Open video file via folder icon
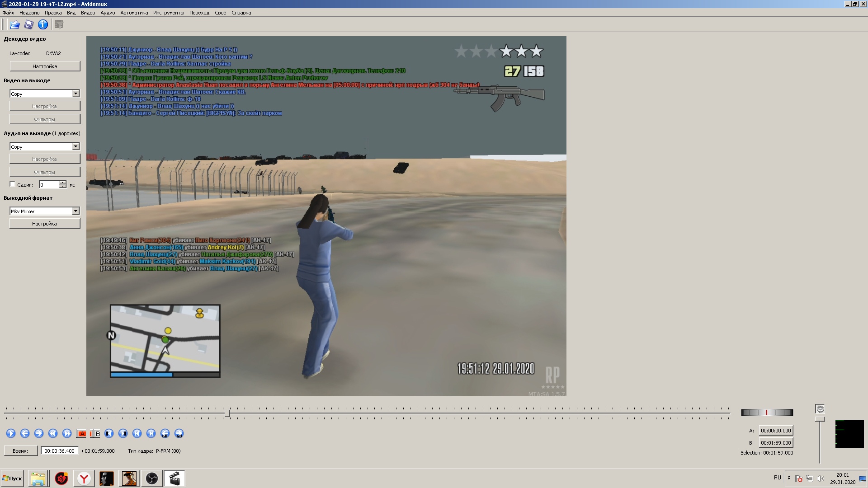This screenshot has width=868, height=488. 14,25
